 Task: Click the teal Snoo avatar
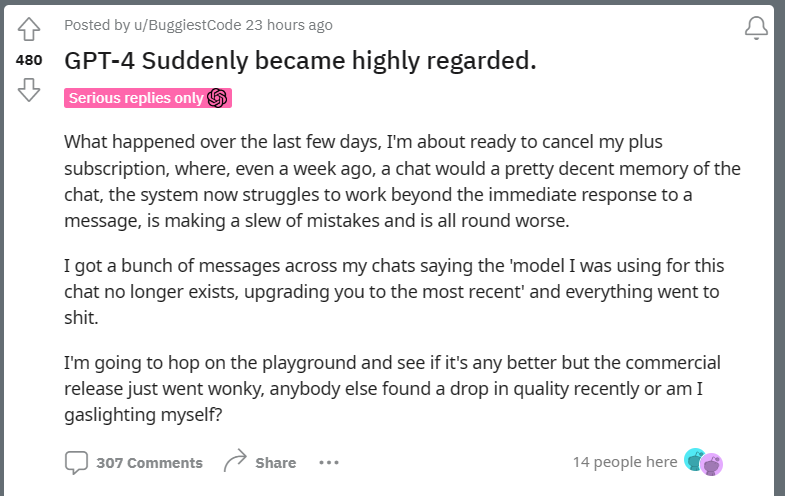click(x=694, y=459)
